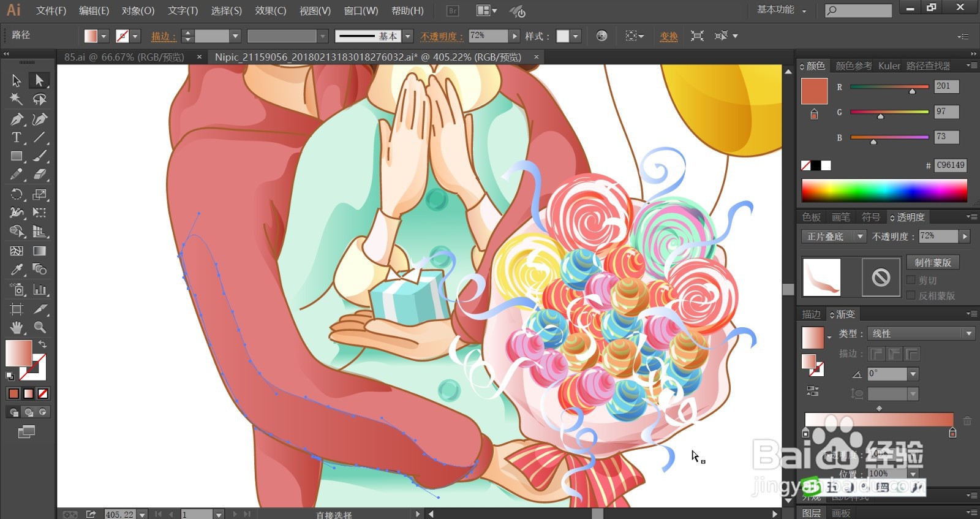Image resolution: width=980 pixels, height=519 pixels.
Task: Choose the Magic Wand tool
Action: point(17,99)
